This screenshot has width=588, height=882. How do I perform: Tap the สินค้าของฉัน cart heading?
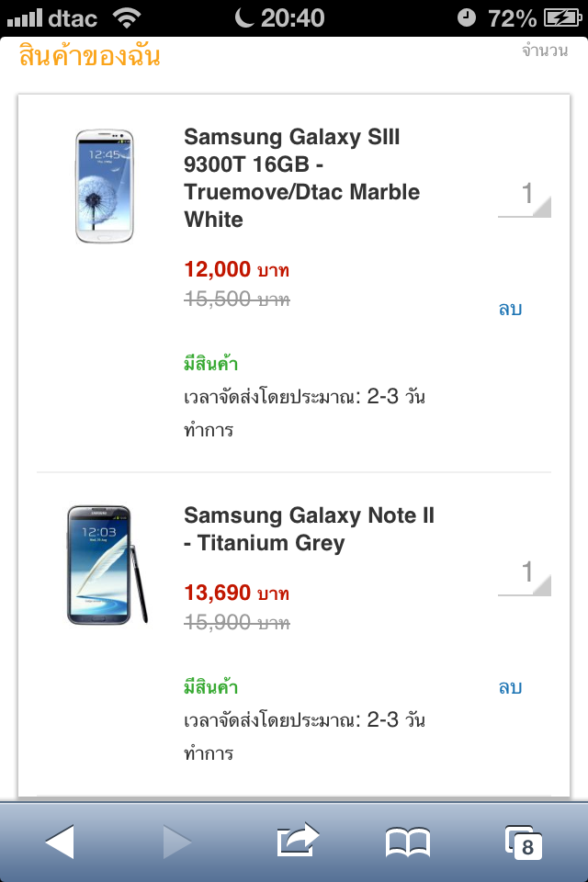tap(90, 56)
